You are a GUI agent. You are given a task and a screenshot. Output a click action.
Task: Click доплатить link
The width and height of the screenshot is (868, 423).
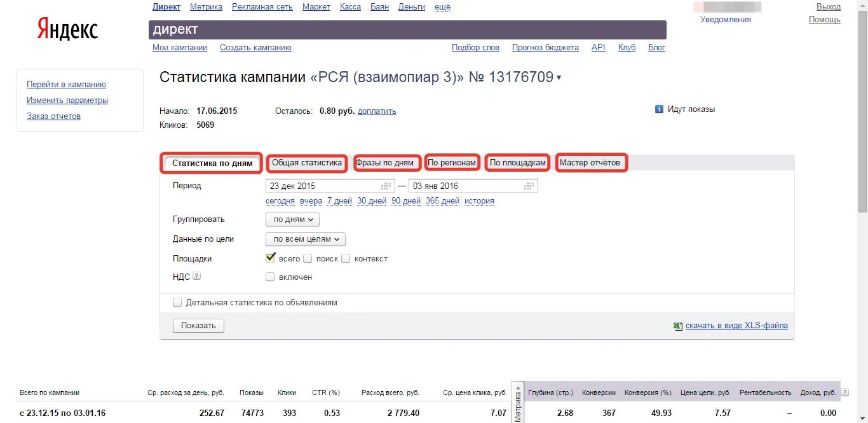tap(377, 111)
